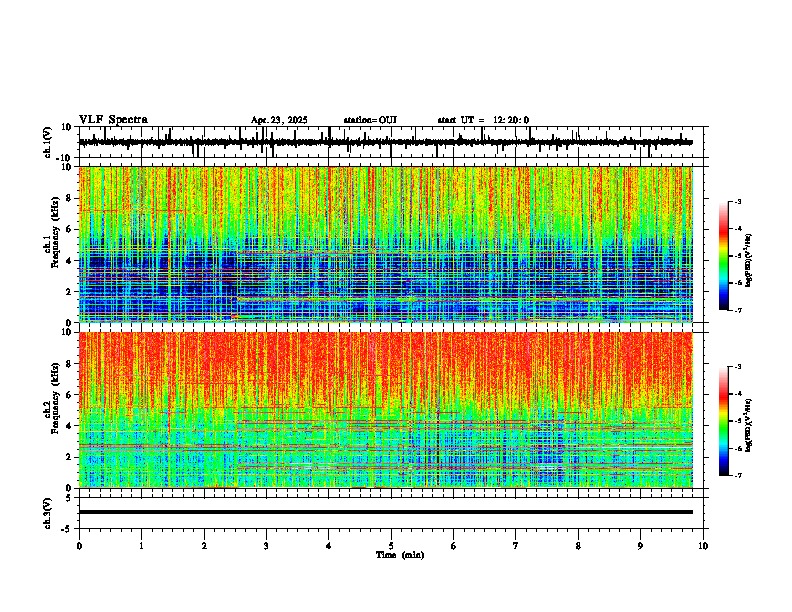This screenshot has width=792, height=612.
Task: Click the "ch.1(V)" axis label
Action: coord(47,142)
